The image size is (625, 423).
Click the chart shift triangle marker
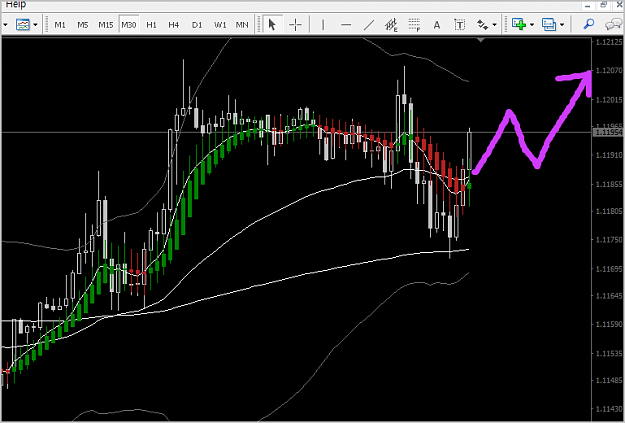(481, 40)
